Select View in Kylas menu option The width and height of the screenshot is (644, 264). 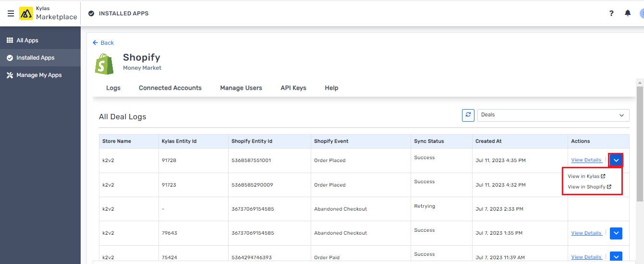tap(586, 176)
